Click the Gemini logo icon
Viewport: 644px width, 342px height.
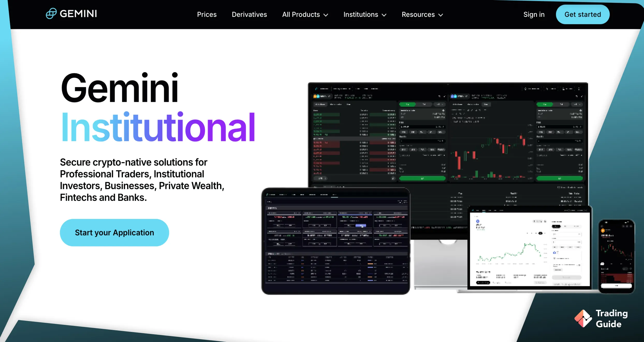coord(50,14)
